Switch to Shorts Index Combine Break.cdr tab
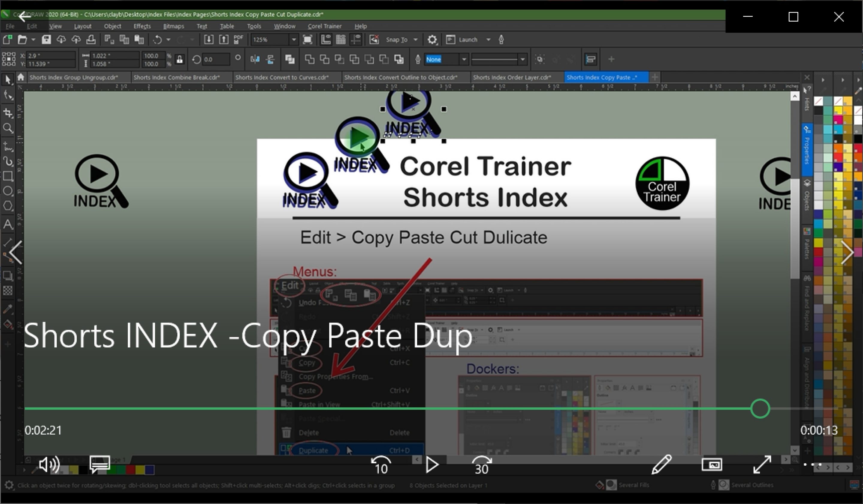 [x=177, y=77]
